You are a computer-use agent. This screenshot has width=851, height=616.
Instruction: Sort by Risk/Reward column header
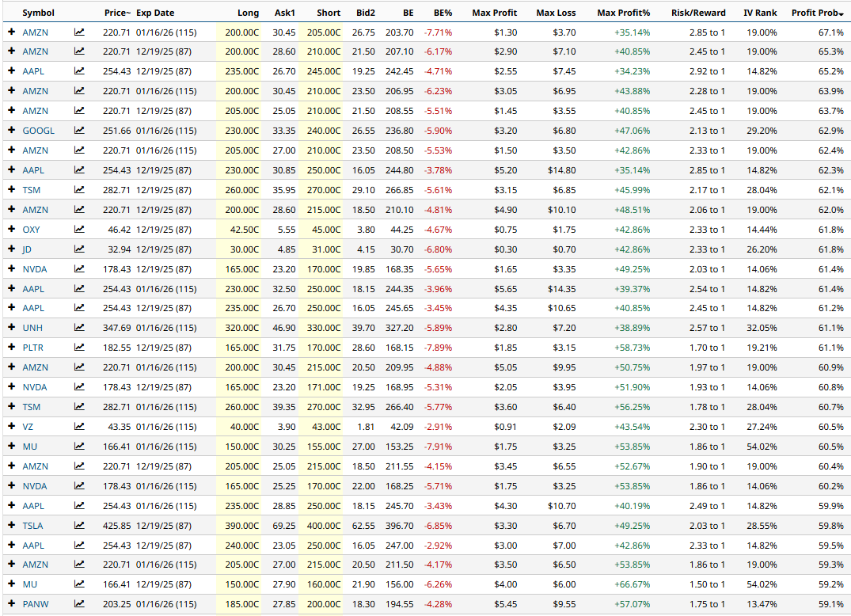(698, 13)
